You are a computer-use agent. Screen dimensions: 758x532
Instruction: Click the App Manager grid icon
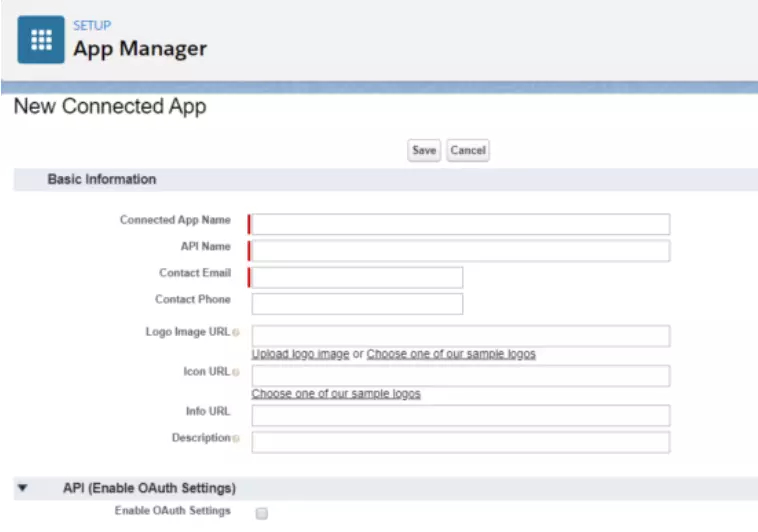coord(41,40)
